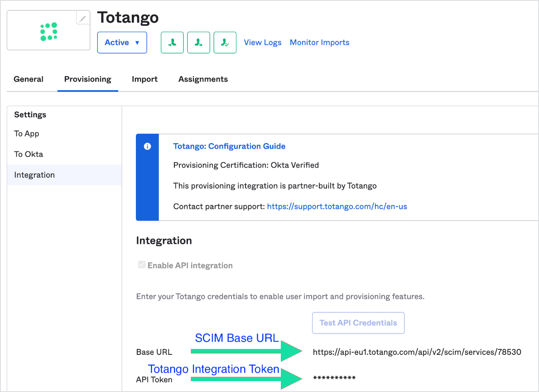Click the person icon with left arrow
The height and width of the screenshot is (392, 539).
(172, 43)
